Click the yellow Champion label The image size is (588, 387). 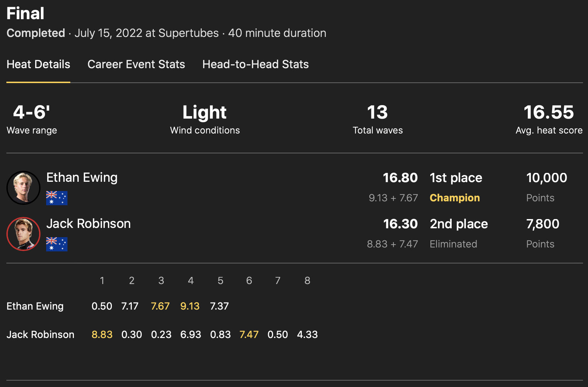point(454,198)
